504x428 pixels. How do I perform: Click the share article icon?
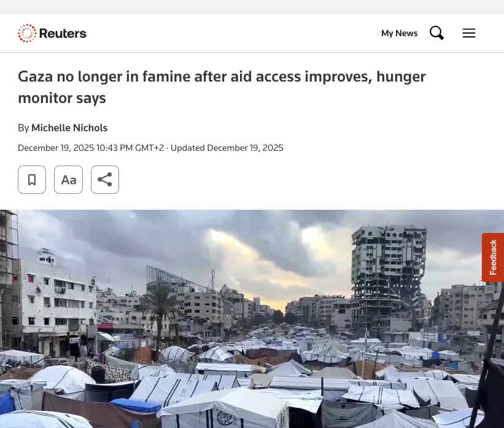click(105, 180)
